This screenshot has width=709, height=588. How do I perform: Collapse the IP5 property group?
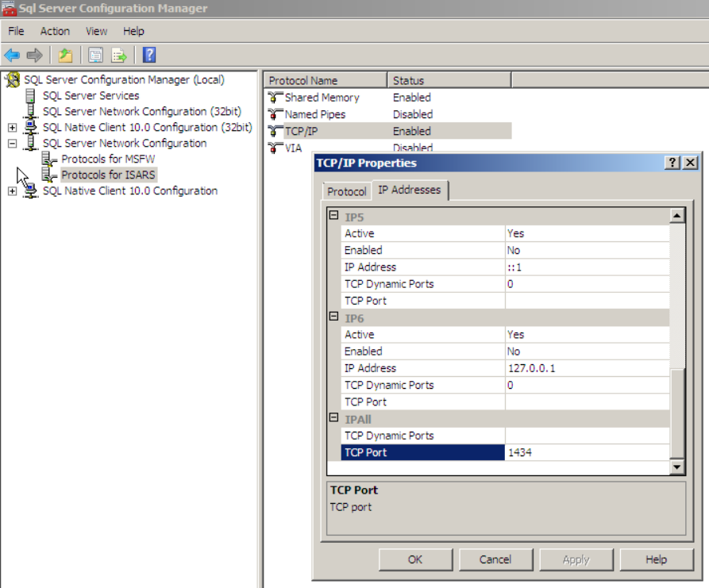pyautogui.click(x=333, y=215)
